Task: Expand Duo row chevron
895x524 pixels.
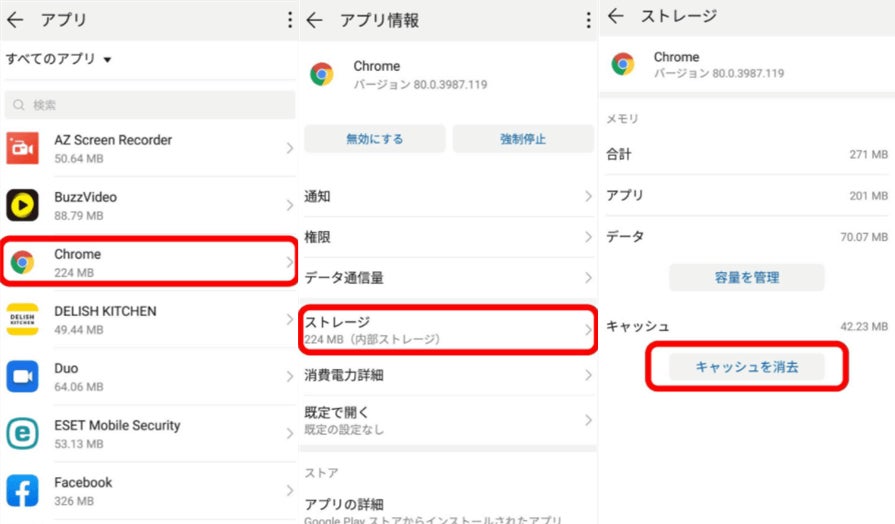Action: pos(289,377)
